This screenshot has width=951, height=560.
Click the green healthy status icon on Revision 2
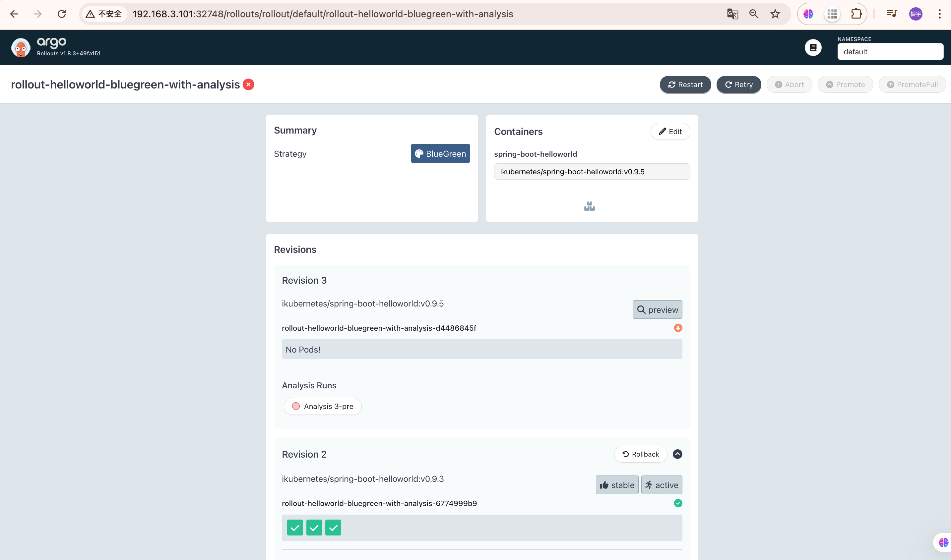678,503
